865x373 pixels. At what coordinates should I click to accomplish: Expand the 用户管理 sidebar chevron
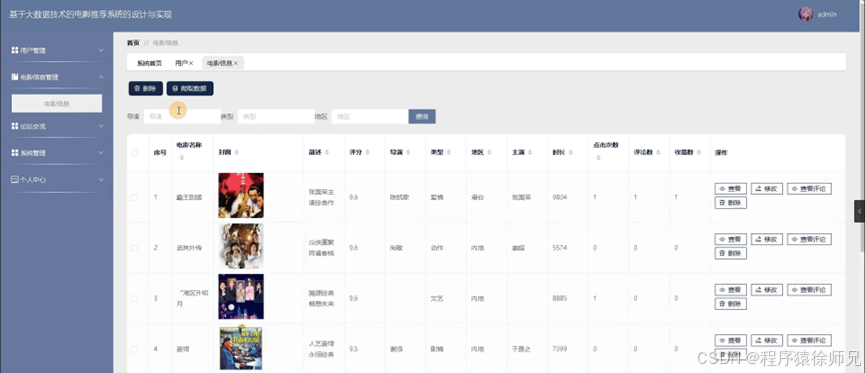click(101, 50)
